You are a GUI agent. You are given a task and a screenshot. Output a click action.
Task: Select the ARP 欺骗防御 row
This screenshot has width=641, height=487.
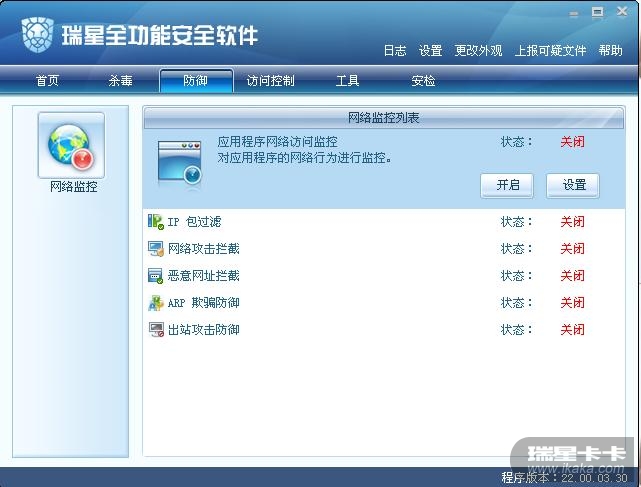click(x=384, y=303)
